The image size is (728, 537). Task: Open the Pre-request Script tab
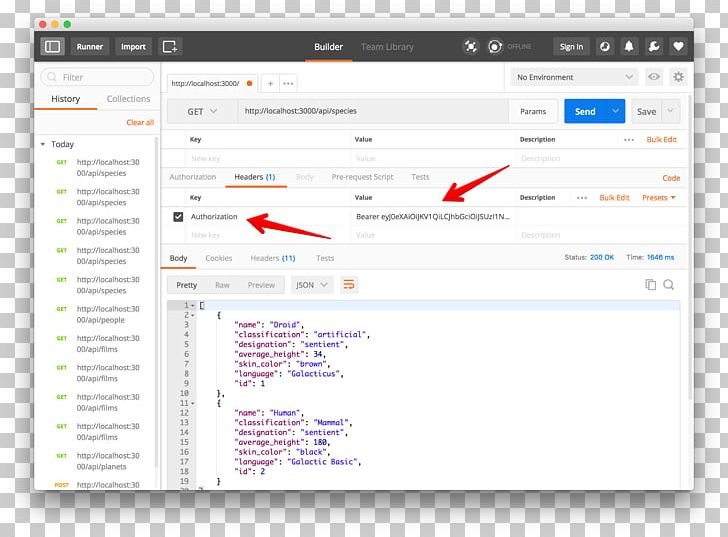point(362,177)
